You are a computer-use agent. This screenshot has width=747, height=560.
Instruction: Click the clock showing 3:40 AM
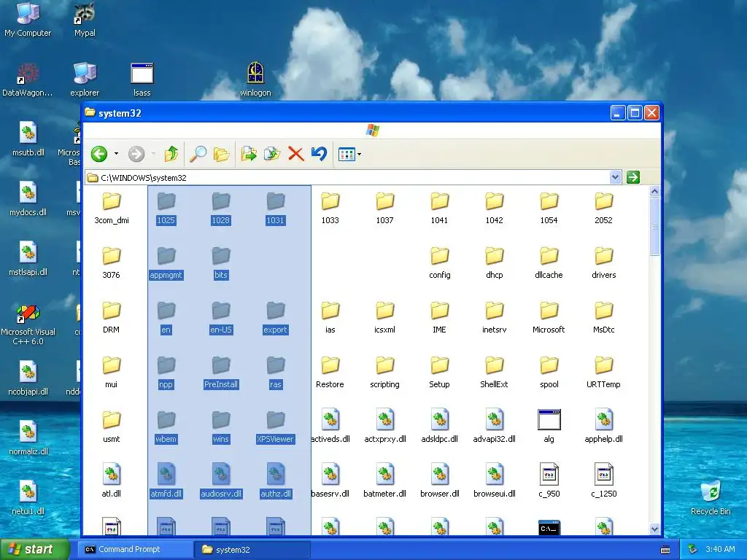[x=720, y=550]
